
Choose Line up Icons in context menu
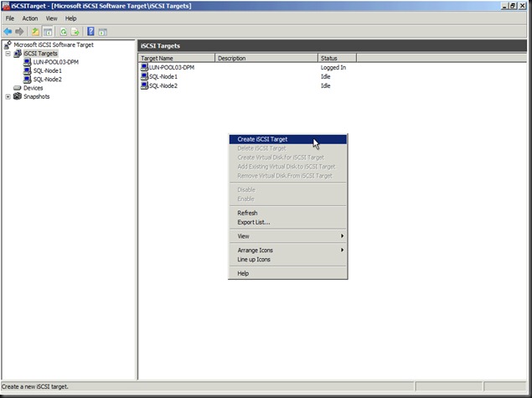click(x=288, y=259)
